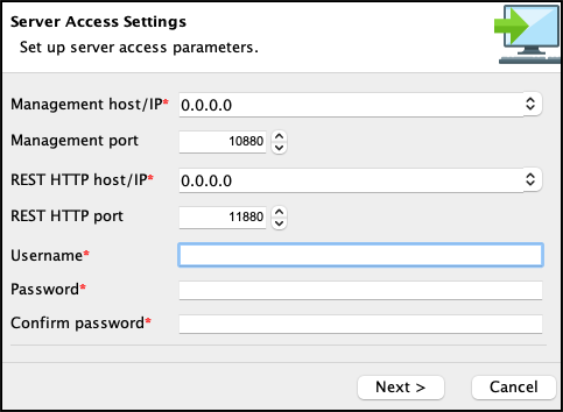The width and height of the screenshot is (563, 412).
Task: Click the Management port label text
Action: [x=74, y=140]
